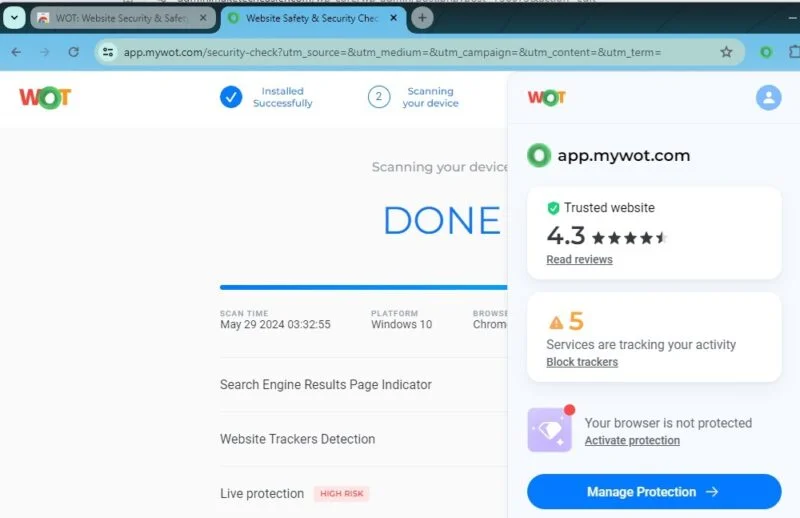This screenshot has width=800, height=518.
Task: Click the DONE scan status heading
Action: tap(442, 220)
